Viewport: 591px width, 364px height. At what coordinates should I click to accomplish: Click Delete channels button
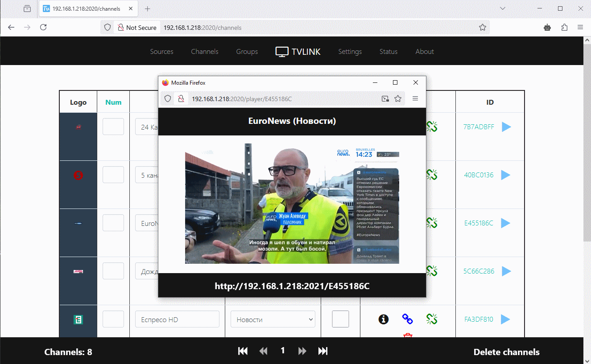pyautogui.click(x=506, y=352)
